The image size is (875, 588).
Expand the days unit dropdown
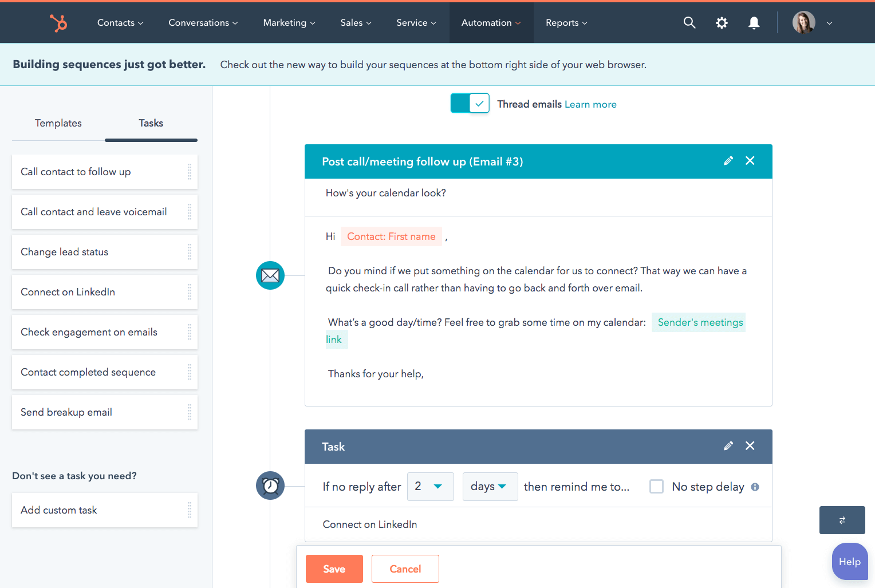coord(490,487)
